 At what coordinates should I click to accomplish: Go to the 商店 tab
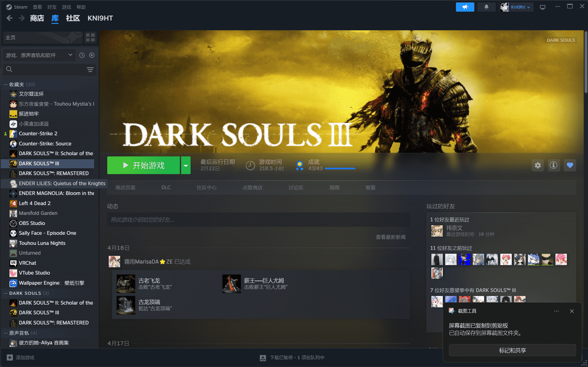coord(37,18)
